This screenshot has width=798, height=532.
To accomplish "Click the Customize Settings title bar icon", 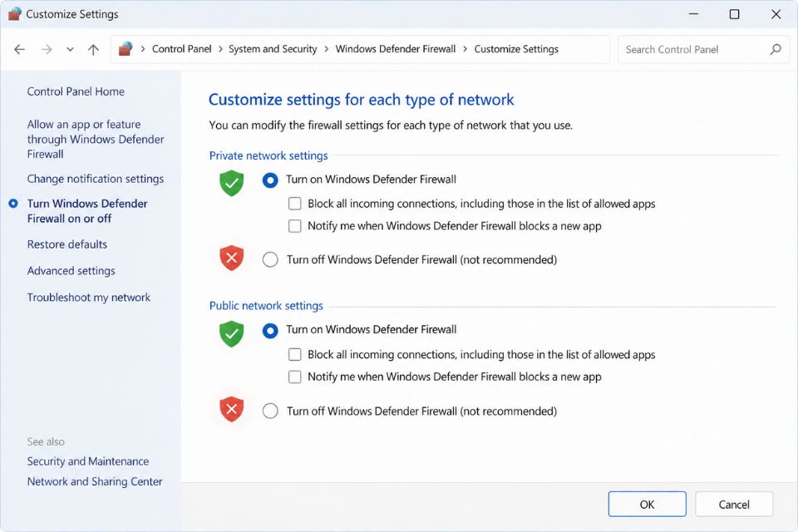I will (15, 14).
